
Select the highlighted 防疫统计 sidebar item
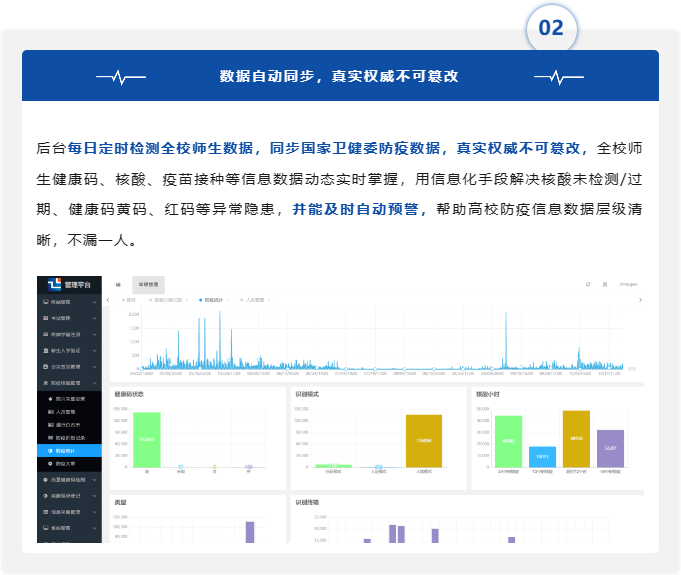tap(70, 450)
